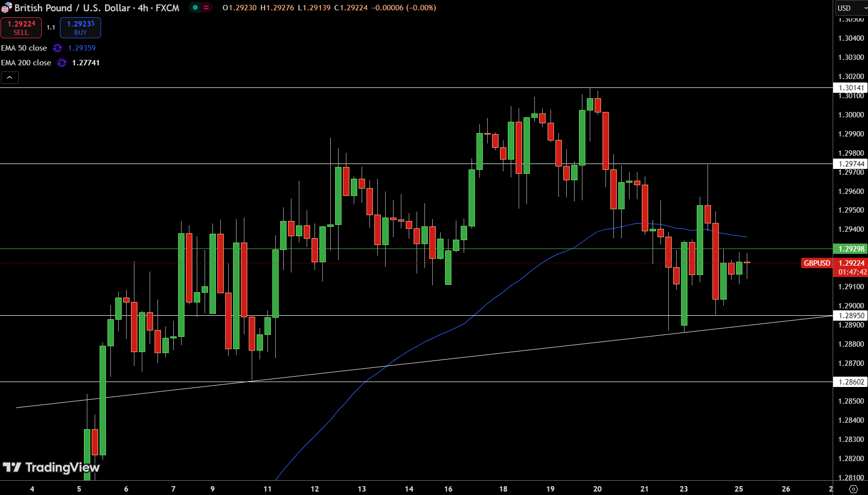This screenshot has height=495, width=868.
Task: Click date 11 on time axis
Action: 267,489
